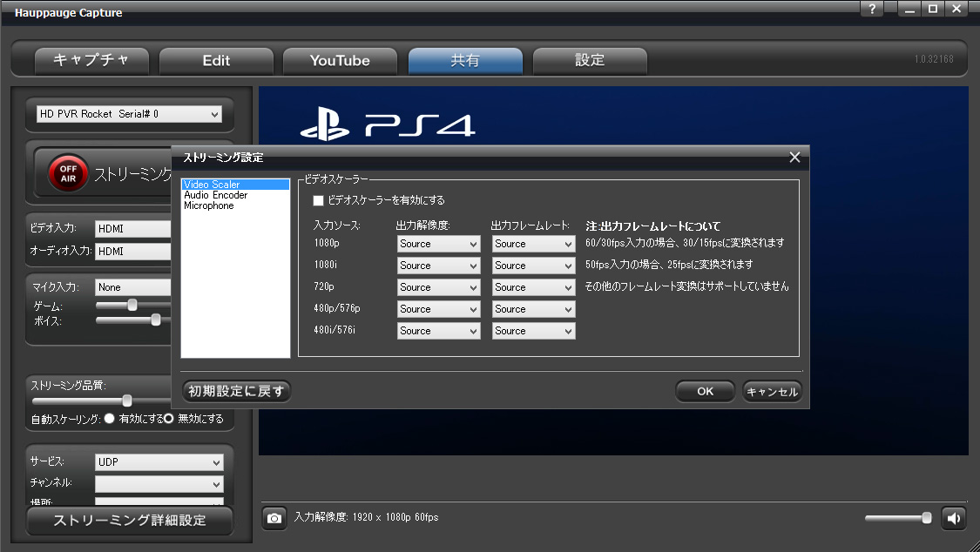Click the video input HDMI field

tap(132, 228)
